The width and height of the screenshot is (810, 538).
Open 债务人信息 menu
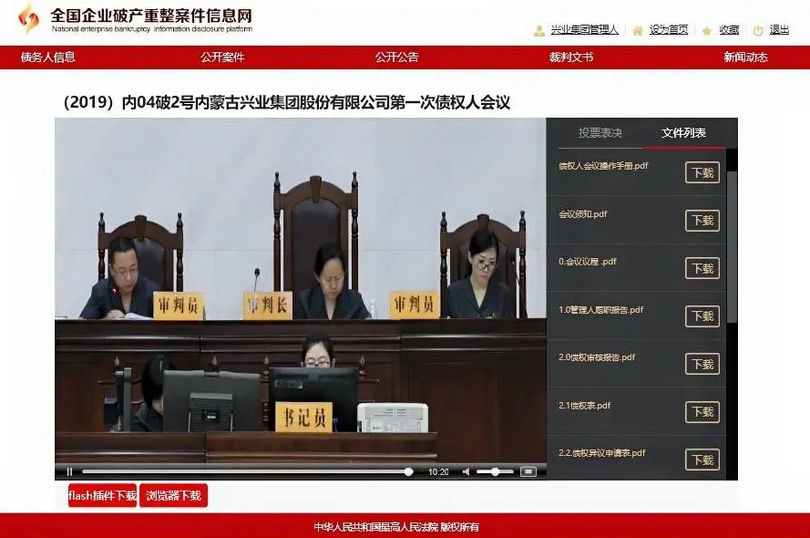[x=48, y=57]
